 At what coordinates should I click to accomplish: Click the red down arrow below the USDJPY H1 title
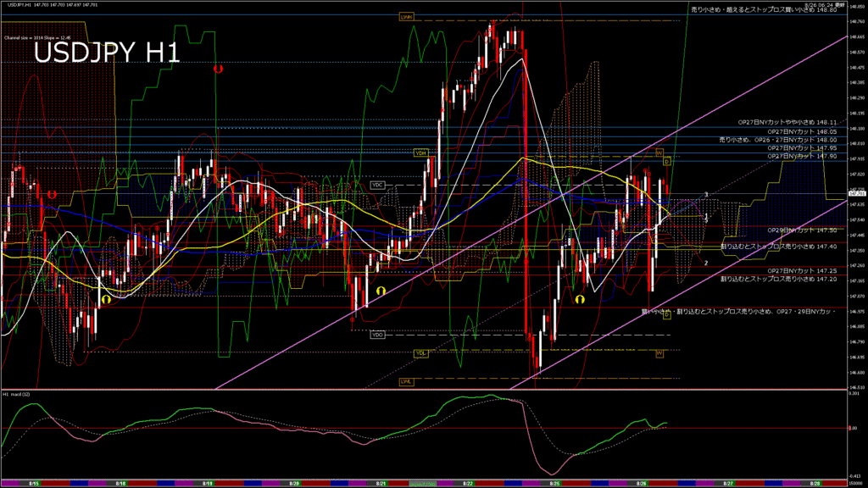click(x=219, y=69)
